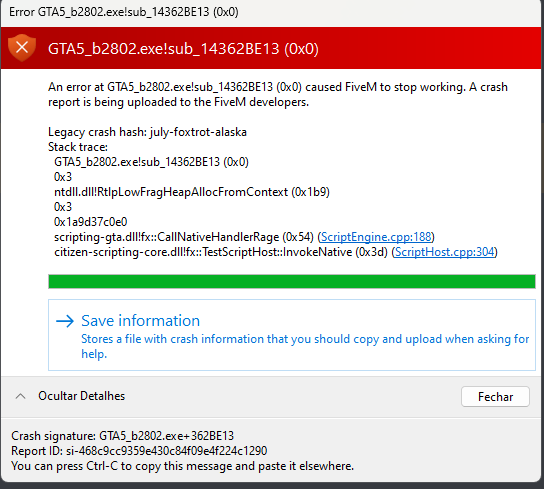
Task: Open the ScriptEngine.cpp:188 source link
Action: tap(376, 237)
